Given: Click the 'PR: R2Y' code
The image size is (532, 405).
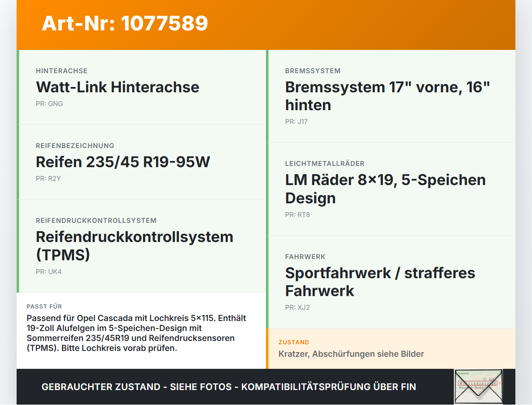Looking at the screenshot, I should tap(48, 178).
